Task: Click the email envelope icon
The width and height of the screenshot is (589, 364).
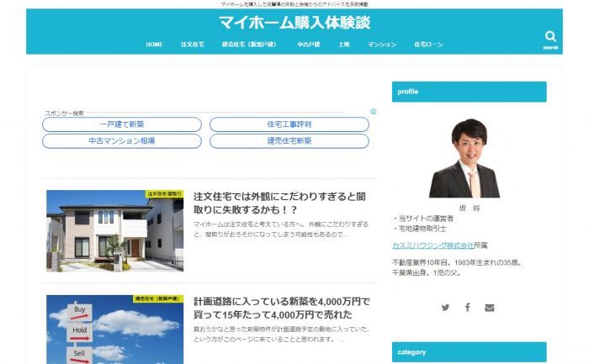Action: pos(490,308)
